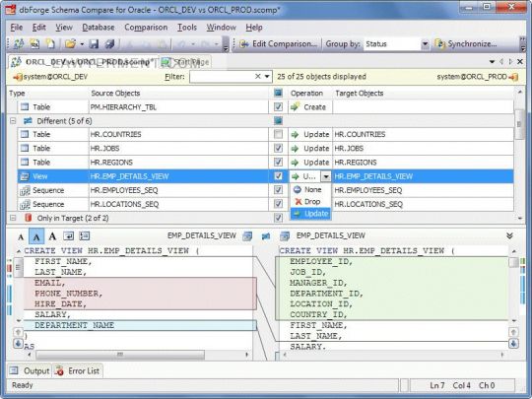Click the target object icon beside right EMP_DETAILS_VIEW
The width and height of the screenshot is (532, 399).
point(285,235)
